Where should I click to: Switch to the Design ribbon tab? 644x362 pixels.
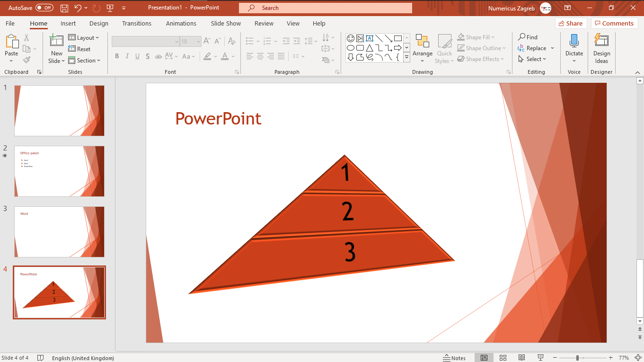click(x=98, y=23)
